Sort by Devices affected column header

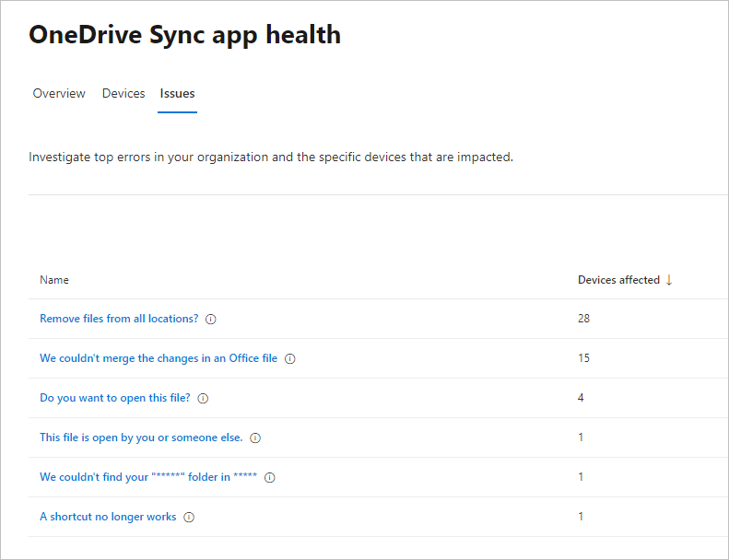click(618, 280)
